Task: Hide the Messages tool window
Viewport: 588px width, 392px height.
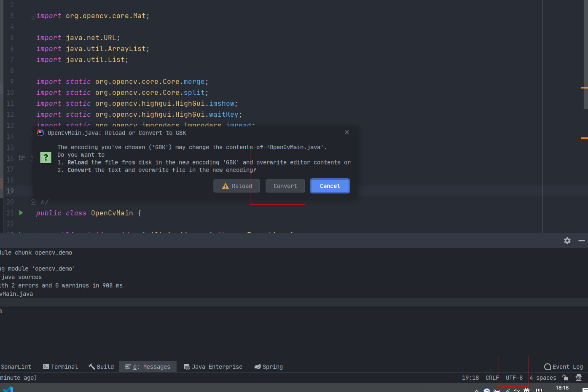Action: pyautogui.click(x=582, y=241)
